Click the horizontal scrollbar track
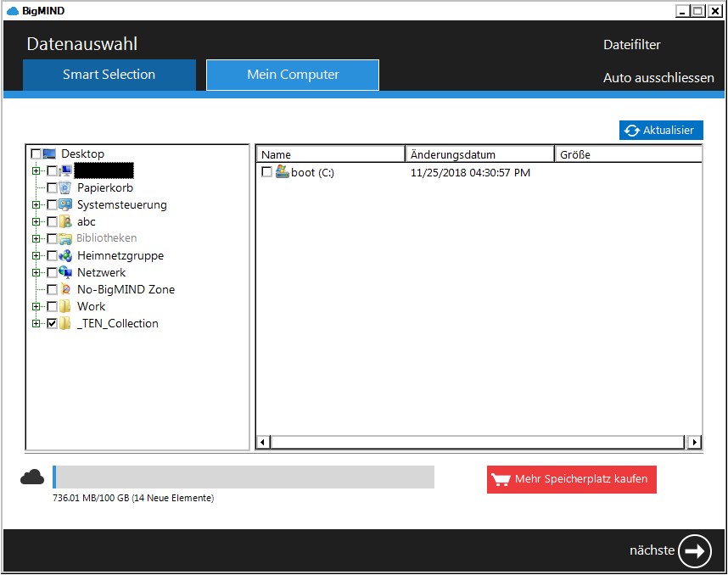728x575 pixels. coord(478,442)
